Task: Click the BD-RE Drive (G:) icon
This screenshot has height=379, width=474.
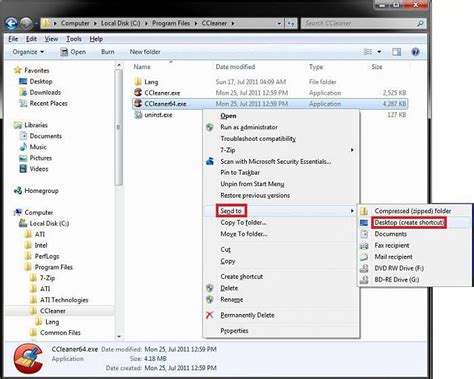Action: (x=364, y=280)
